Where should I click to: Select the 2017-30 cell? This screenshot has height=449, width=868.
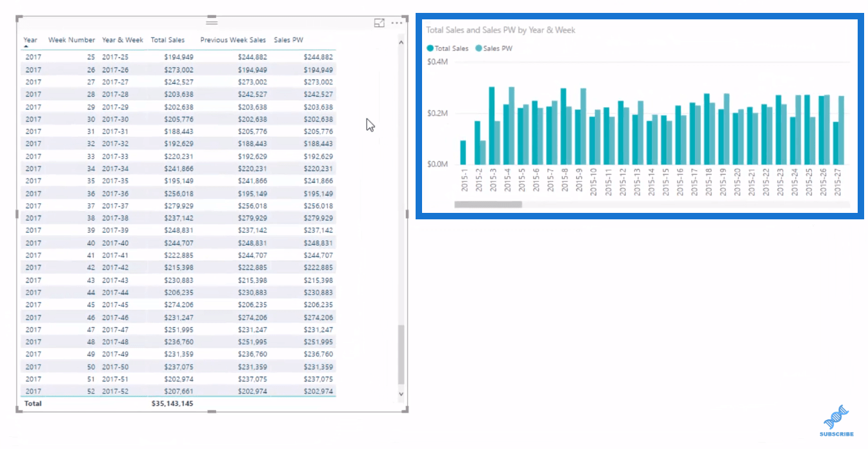click(115, 119)
